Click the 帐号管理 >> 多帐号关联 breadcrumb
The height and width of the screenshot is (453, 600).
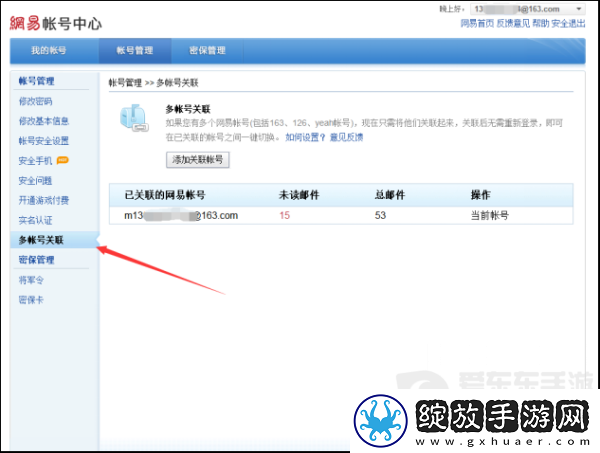[153, 83]
